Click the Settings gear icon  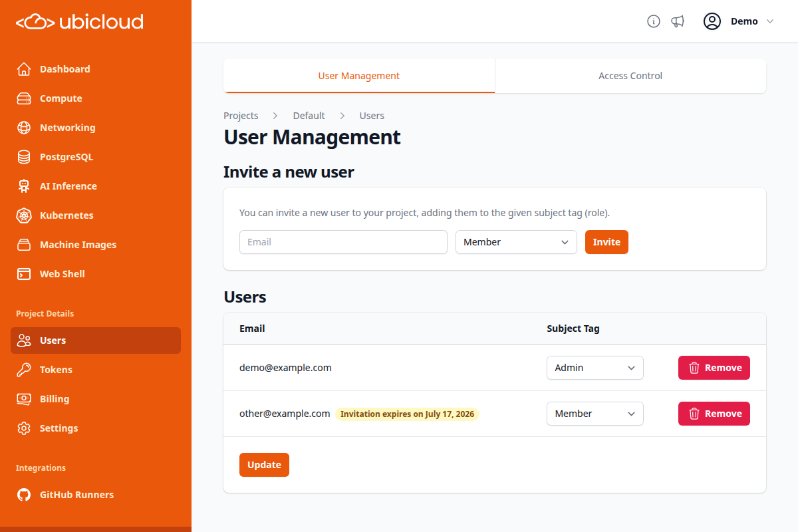[24, 428]
